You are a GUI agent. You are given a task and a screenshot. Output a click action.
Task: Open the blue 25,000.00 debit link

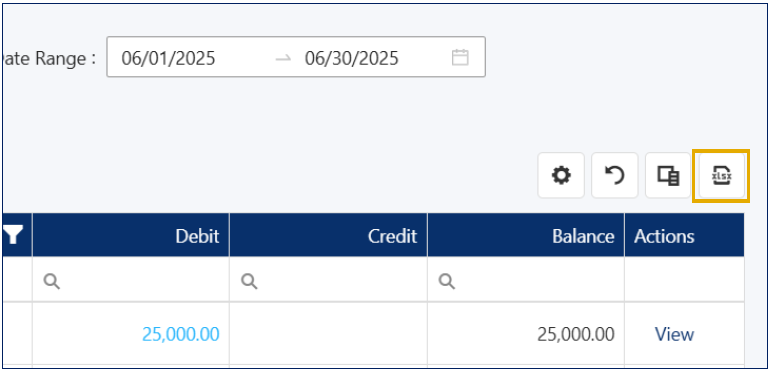point(181,334)
